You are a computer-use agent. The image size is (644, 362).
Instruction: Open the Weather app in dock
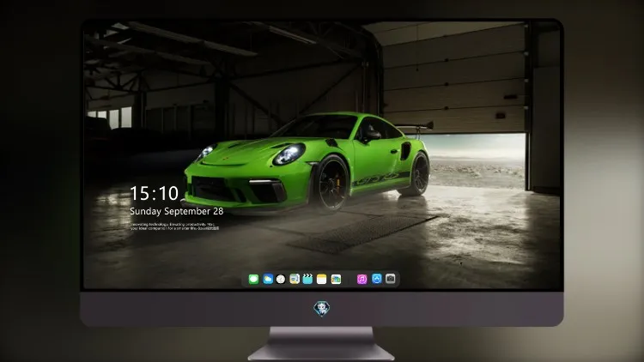268,280
